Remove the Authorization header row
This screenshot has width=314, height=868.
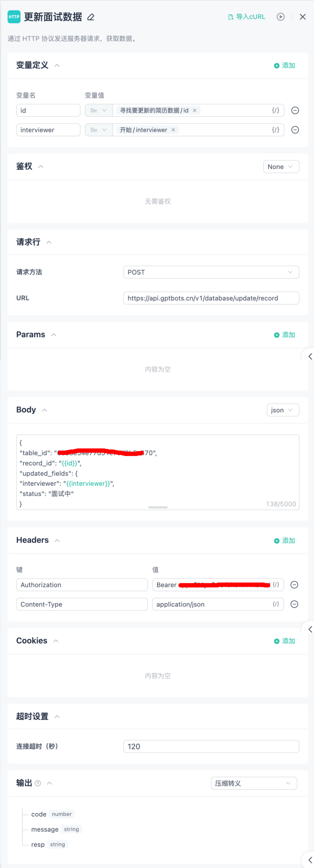click(x=294, y=585)
